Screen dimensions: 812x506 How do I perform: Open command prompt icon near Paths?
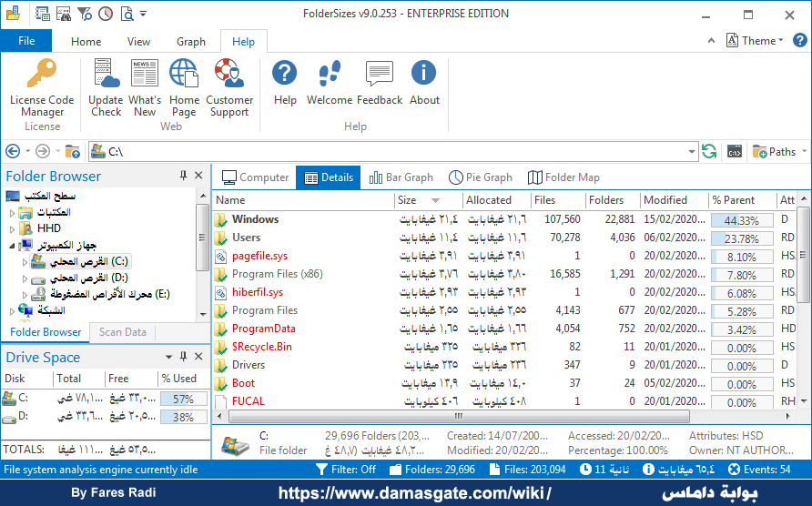[735, 151]
